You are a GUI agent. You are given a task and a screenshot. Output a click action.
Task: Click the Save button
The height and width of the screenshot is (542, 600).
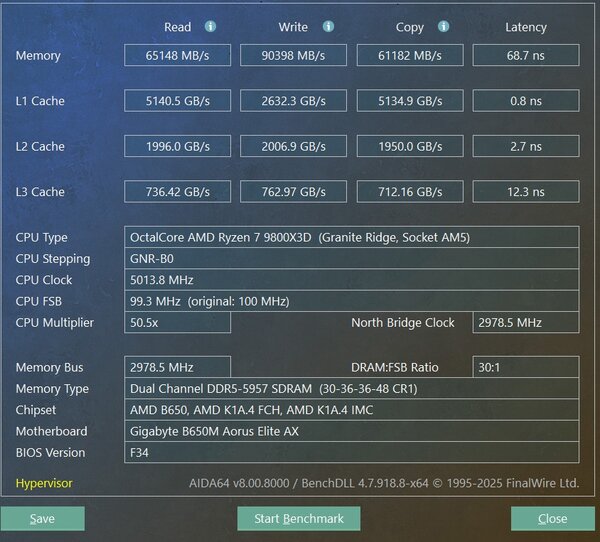[x=42, y=519]
